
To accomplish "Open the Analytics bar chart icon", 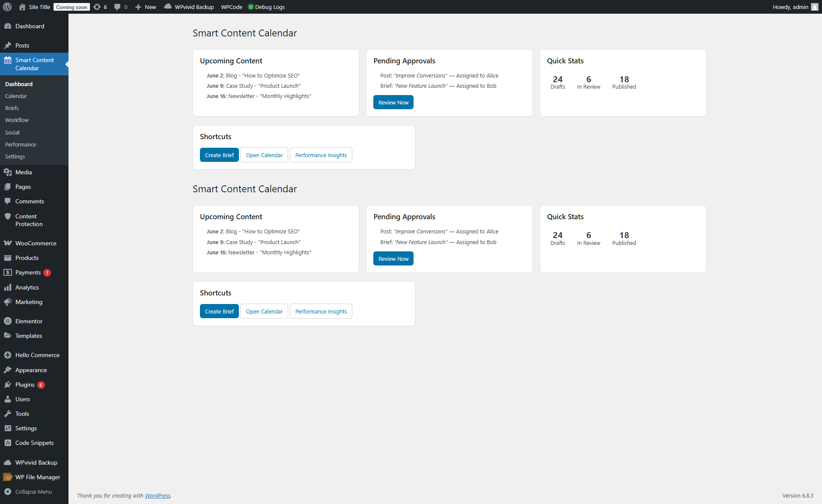I will [x=8, y=287].
